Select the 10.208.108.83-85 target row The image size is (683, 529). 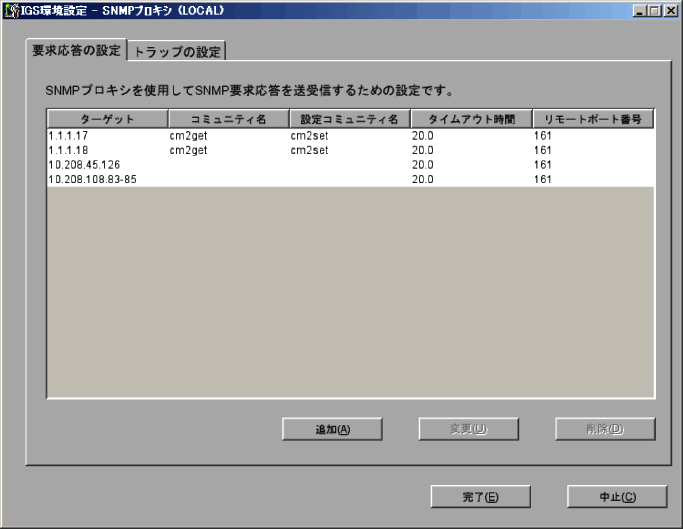350,179
